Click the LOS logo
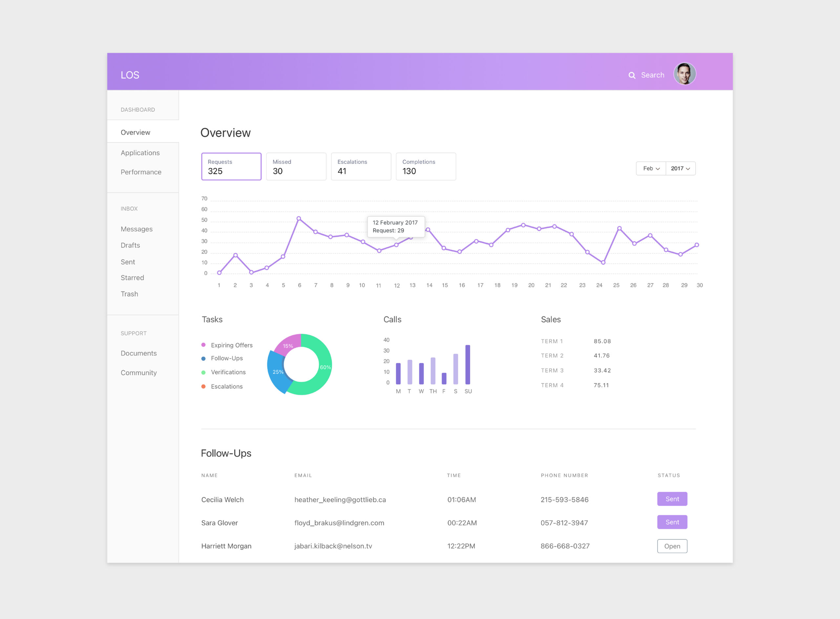 (130, 75)
